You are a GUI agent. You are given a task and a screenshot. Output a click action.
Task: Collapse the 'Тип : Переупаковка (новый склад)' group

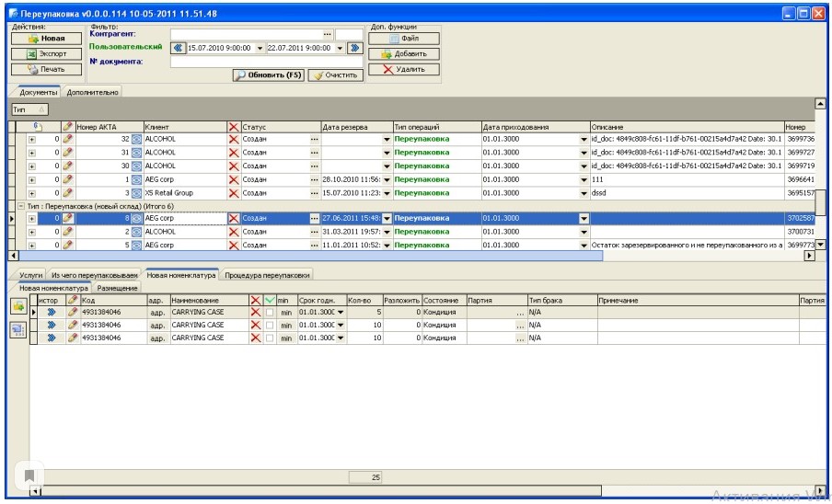point(21,206)
